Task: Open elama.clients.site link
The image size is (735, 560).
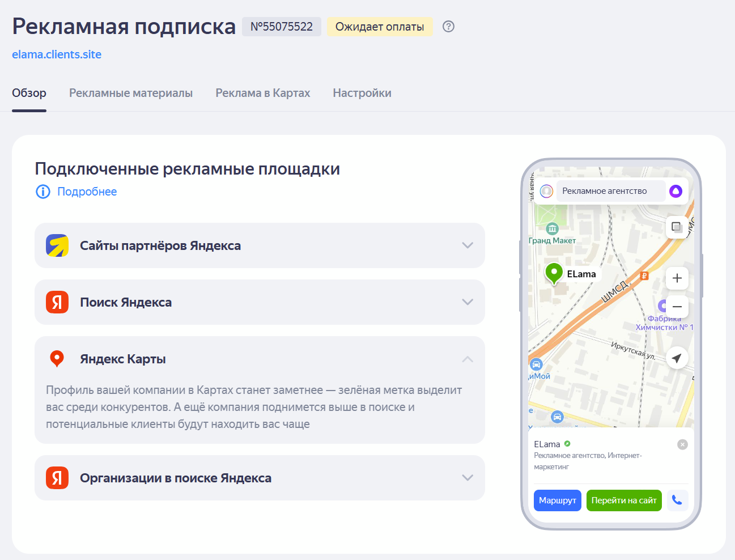Action: pyautogui.click(x=57, y=54)
